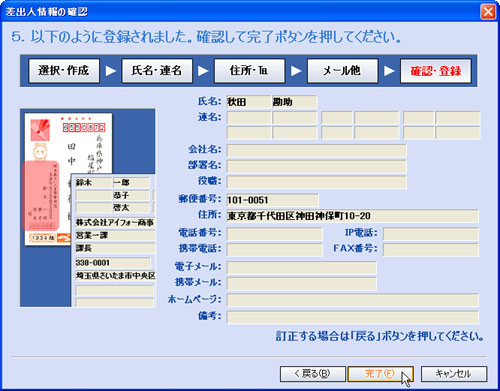Click the 秋田 surname field

249,102
